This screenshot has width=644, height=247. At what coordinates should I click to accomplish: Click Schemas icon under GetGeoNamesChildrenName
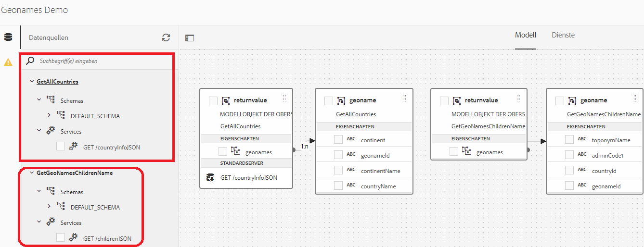[x=51, y=192]
